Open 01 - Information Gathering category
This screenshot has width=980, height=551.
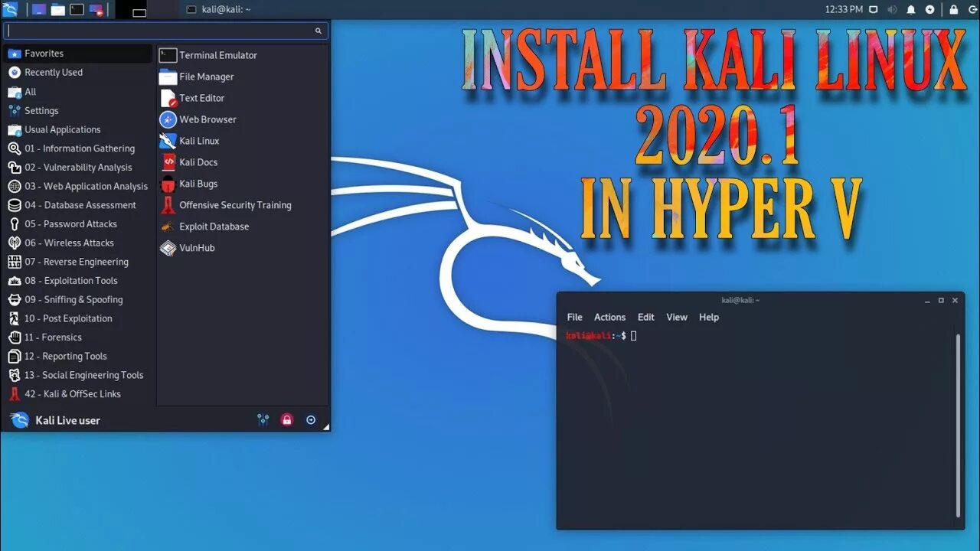coord(78,148)
